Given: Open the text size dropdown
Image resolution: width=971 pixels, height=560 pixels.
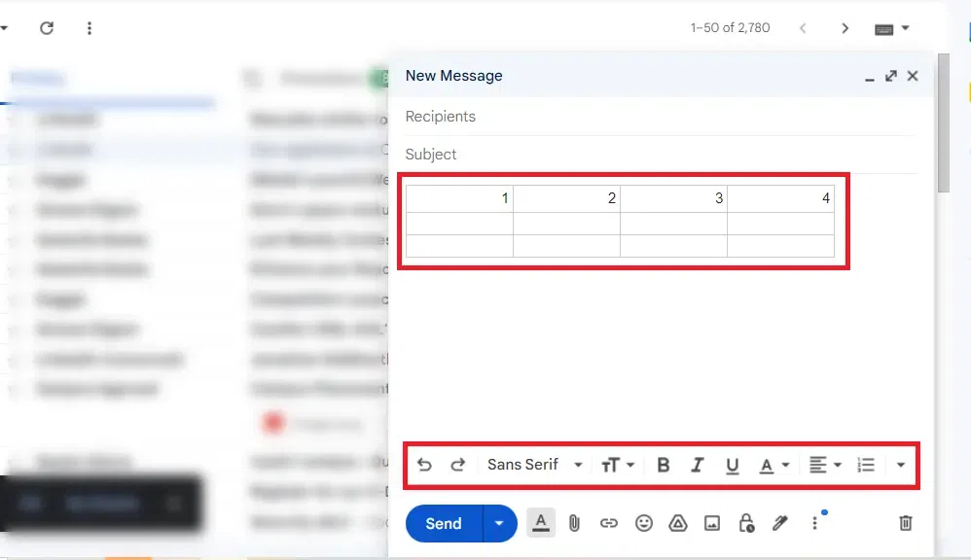Looking at the screenshot, I should [x=618, y=465].
